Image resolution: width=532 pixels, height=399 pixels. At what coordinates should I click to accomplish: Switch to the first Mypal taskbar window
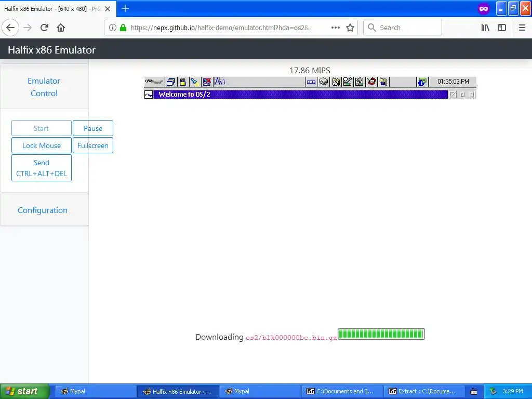[96, 392]
